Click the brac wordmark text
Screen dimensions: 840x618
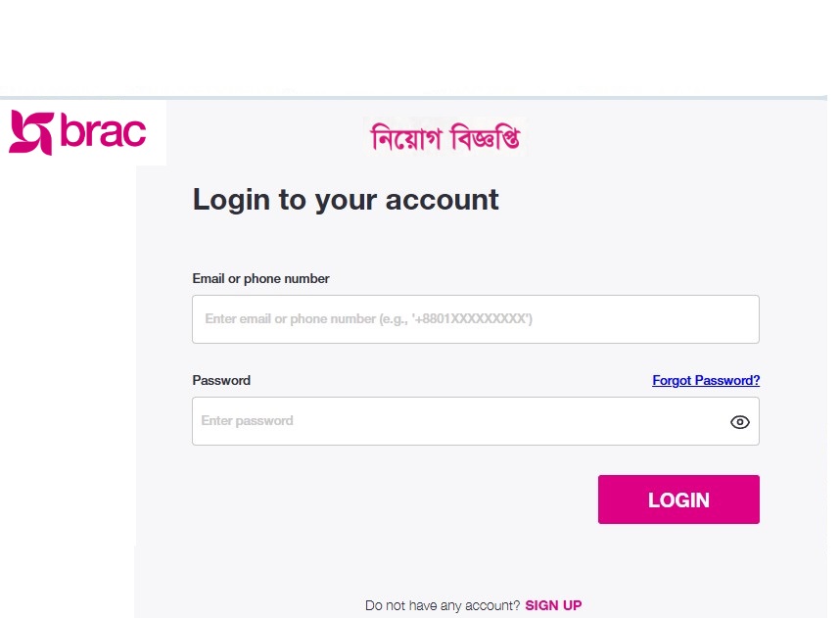[x=103, y=132]
